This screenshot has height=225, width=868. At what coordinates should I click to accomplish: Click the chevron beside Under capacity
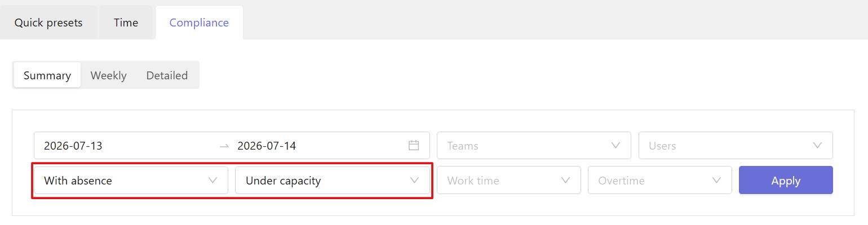click(414, 181)
